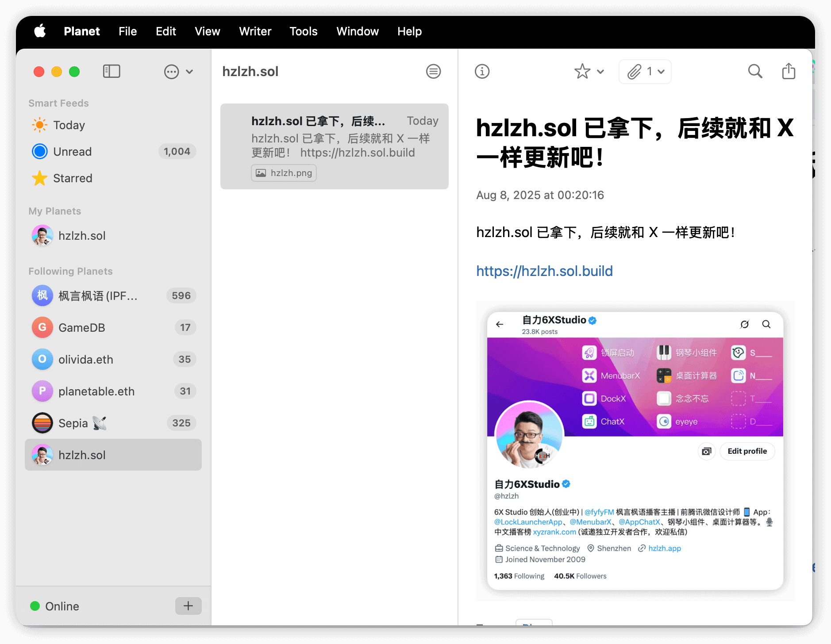The width and height of the screenshot is (831, 644).
Task: Click the article title heading
Action: coord(635,142)
